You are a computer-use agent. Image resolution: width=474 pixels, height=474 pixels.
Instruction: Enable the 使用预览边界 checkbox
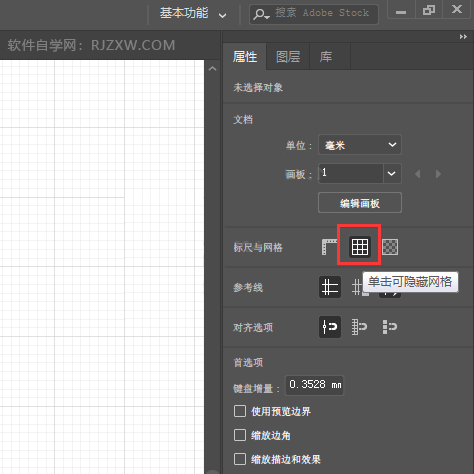[x=240, y=411]
